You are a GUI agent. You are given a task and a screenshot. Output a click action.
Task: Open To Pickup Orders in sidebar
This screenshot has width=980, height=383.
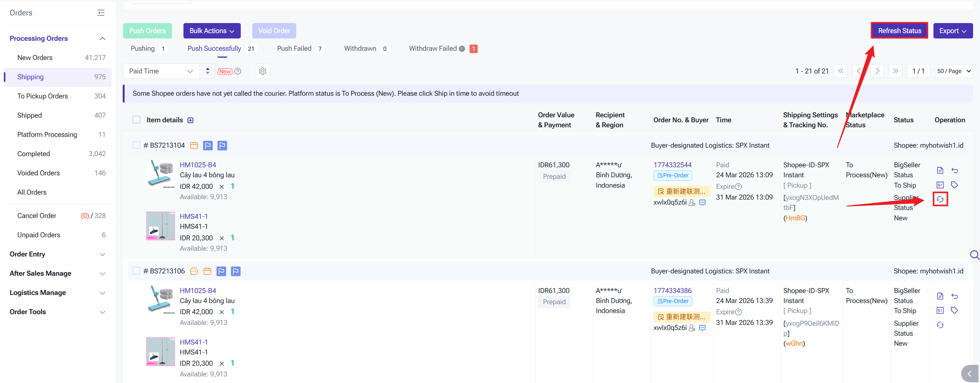click(x=42, y=96)
